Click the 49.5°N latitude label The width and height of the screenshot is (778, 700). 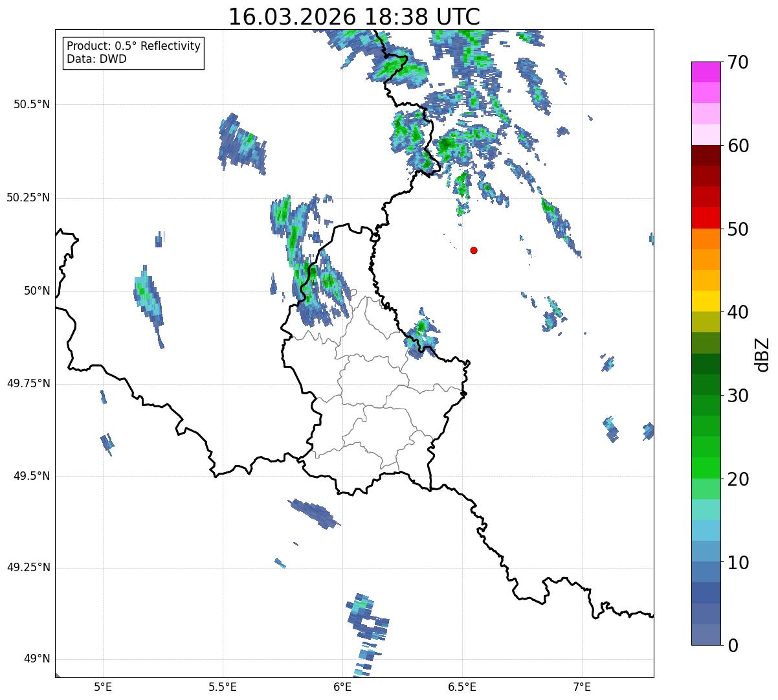pyautogui.click(x=32, y=476)
